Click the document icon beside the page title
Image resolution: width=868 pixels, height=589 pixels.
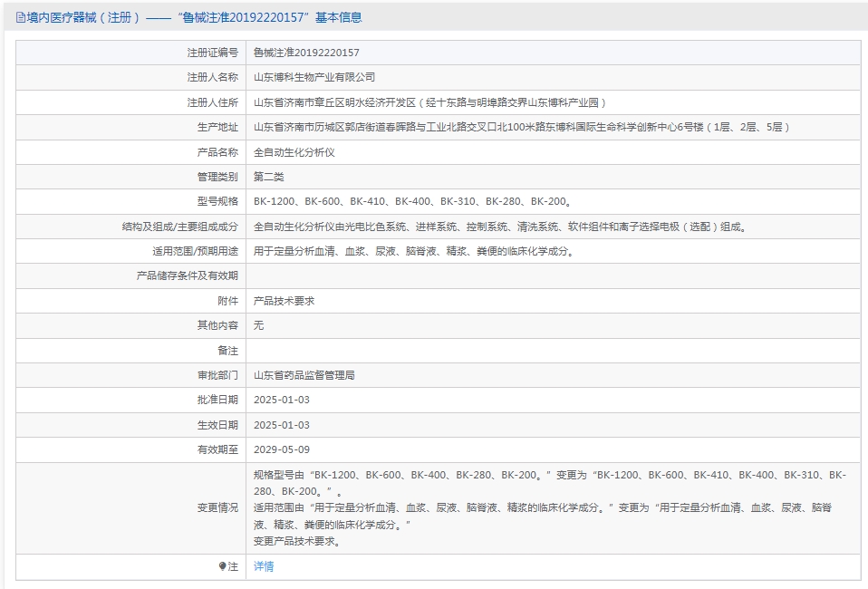click(x=21, y=17)
